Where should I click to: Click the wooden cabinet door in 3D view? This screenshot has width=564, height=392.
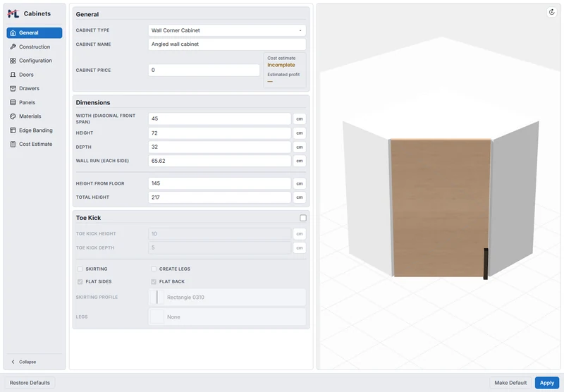click(440, 208)
